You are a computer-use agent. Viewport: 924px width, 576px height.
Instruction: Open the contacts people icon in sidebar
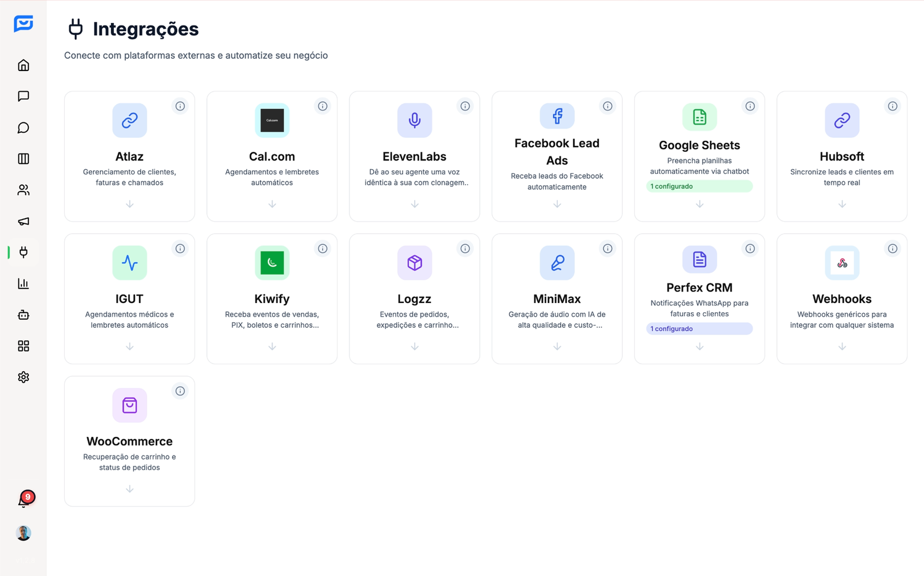tap(23, 190)
